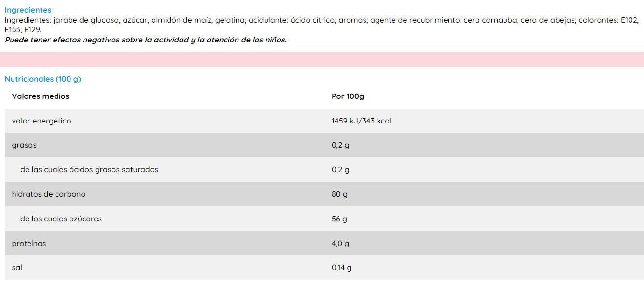644x287 pixels.
Task: Click the 0,14 g salt value
Action: point(341,268)
